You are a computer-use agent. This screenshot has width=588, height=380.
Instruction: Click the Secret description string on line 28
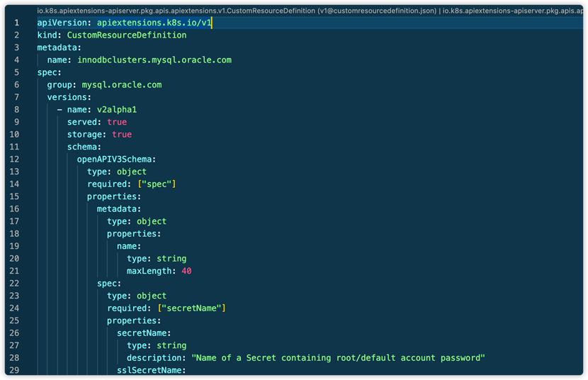(x=338, y=358)
